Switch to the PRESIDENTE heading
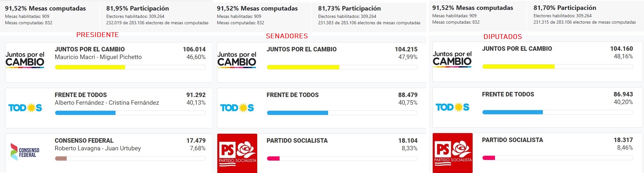This screenshot has width=644, height=173. point(98,35)
